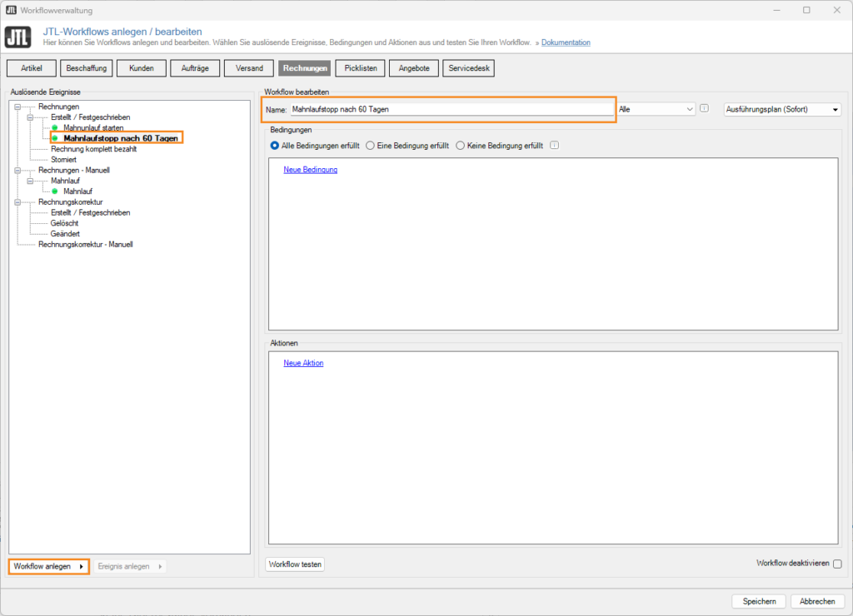Viewport: 853px width, 616px height.
Task: Click the JTL logo icon in the header
Action: [x=17, y=37]
